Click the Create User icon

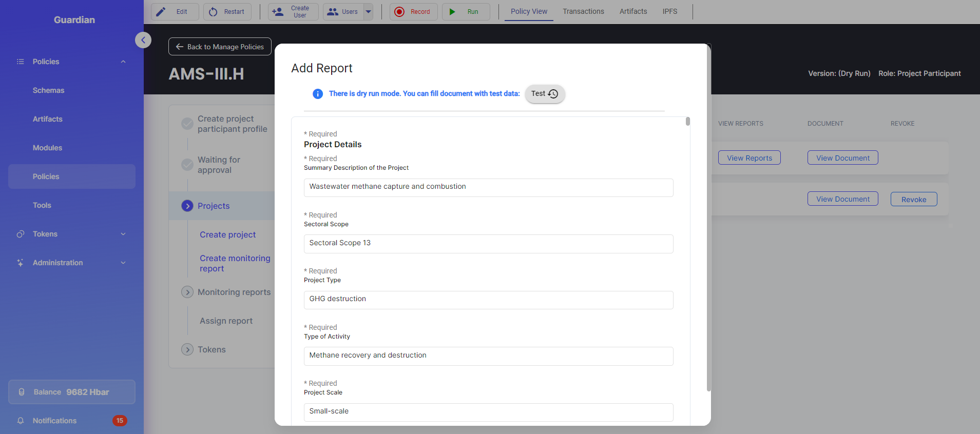pyautogui.click(x=278, y=12)
